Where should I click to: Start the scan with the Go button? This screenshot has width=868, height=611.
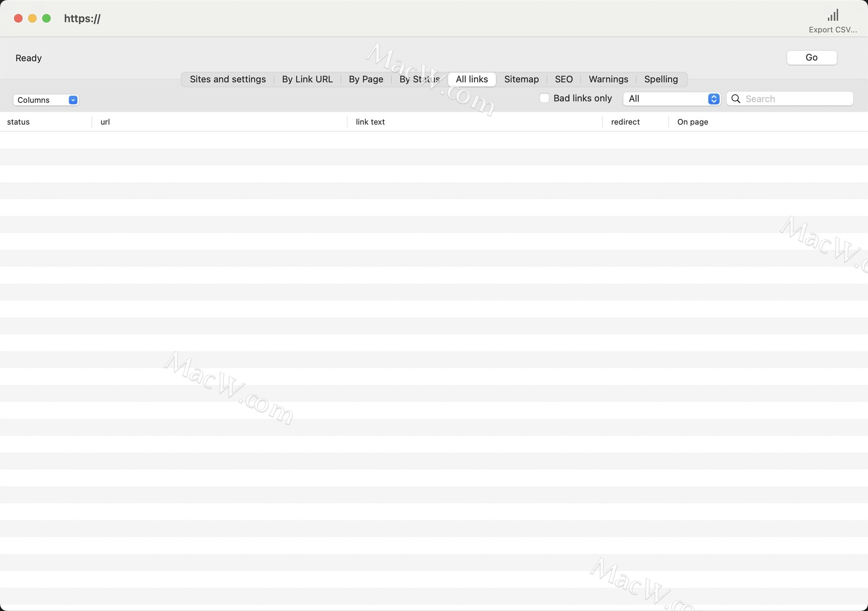[x=811, y=57]
